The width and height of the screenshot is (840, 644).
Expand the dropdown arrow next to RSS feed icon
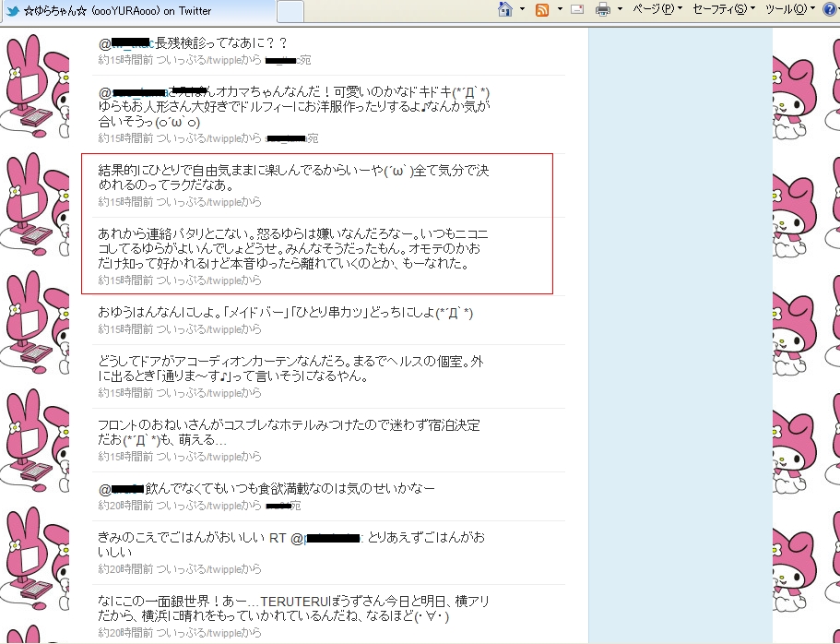pyautogui.click(x=560, y=9)
